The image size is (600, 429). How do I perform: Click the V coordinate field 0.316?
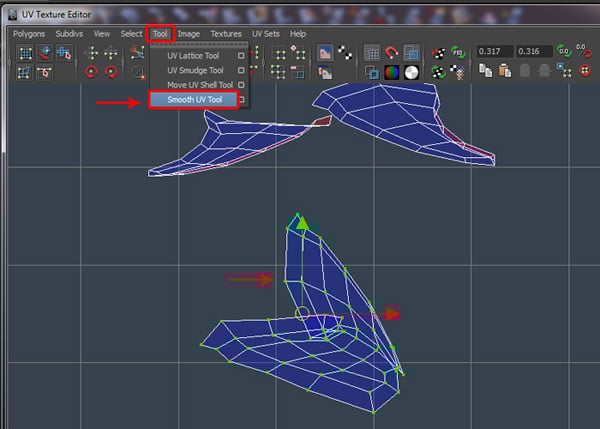(x=534, y=51)
